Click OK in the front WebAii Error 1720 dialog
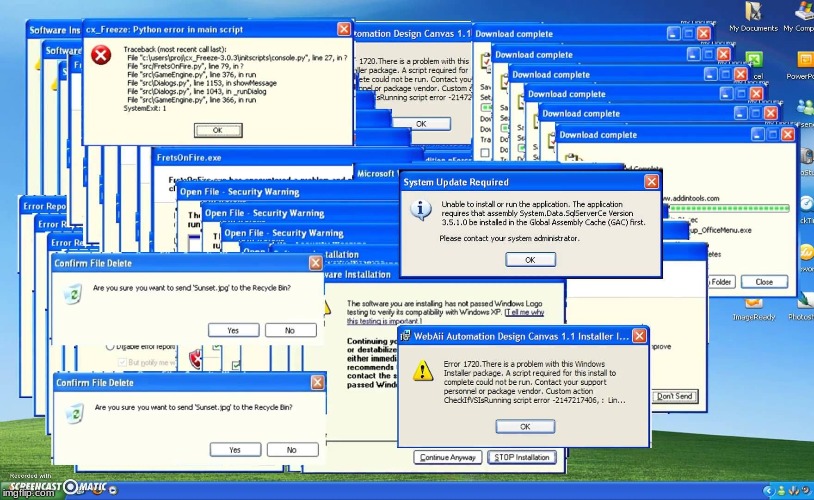Screen dimensions: 814x500 525,426
